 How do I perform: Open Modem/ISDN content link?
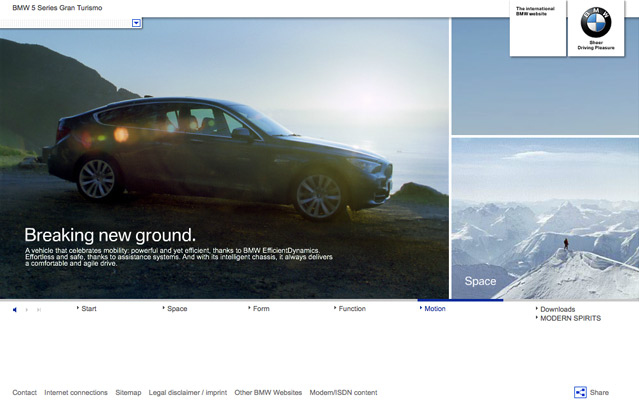(343, 393)
